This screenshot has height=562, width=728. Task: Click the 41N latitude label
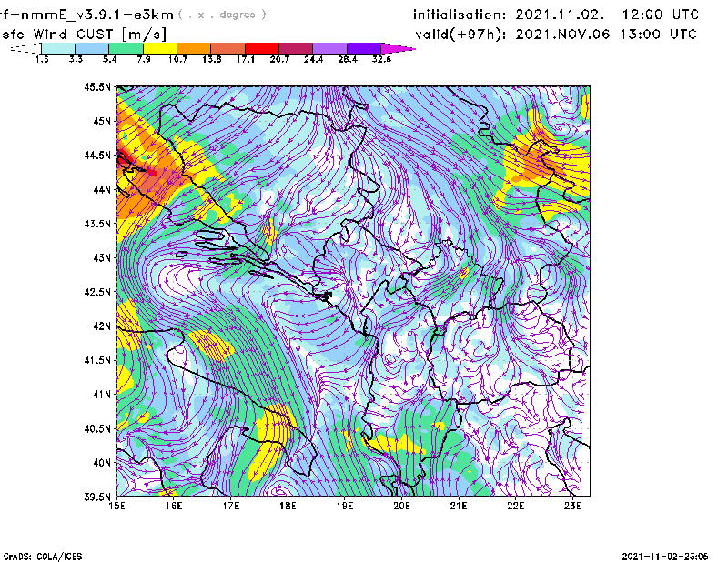(x=102, y=394)
